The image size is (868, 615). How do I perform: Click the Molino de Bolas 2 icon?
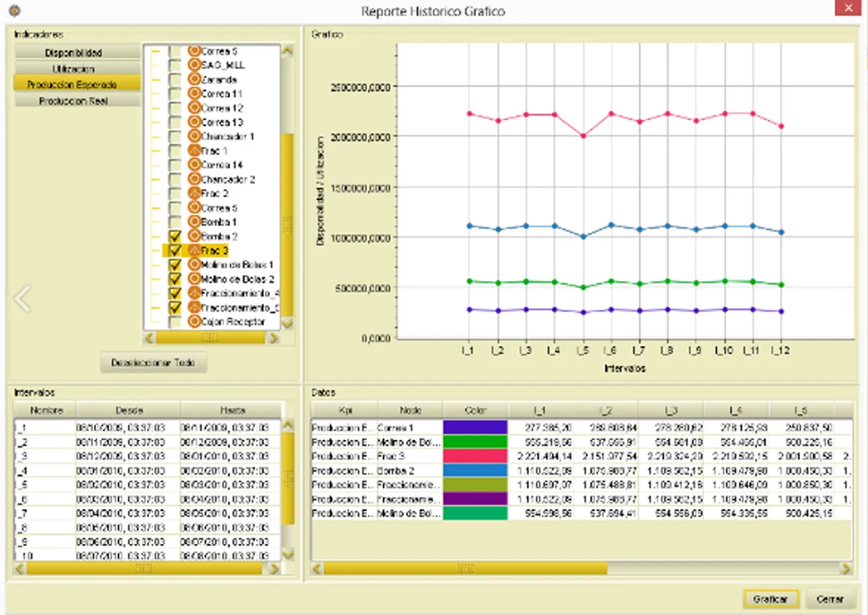tap(194, 279)
